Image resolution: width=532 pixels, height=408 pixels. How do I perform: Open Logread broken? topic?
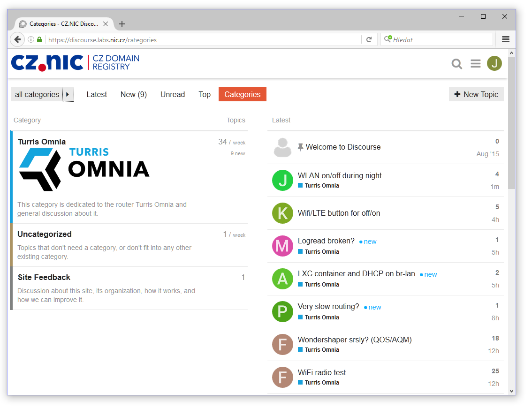(x=326, y=241)
